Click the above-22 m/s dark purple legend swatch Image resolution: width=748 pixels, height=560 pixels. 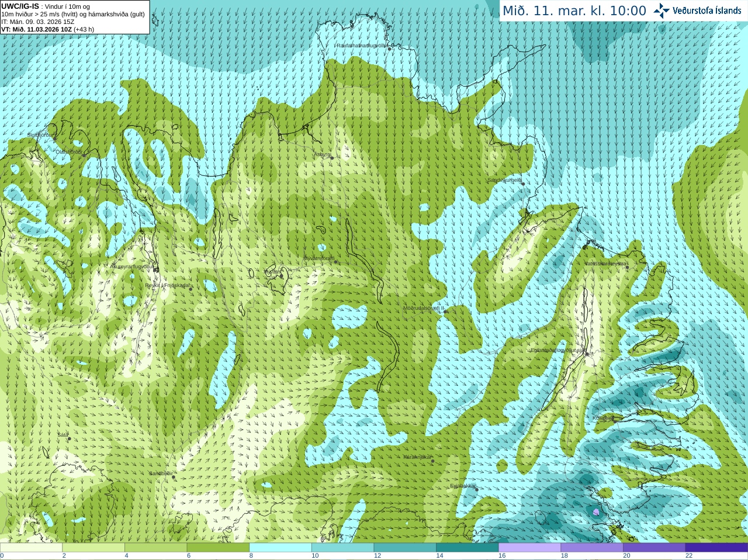716,548
